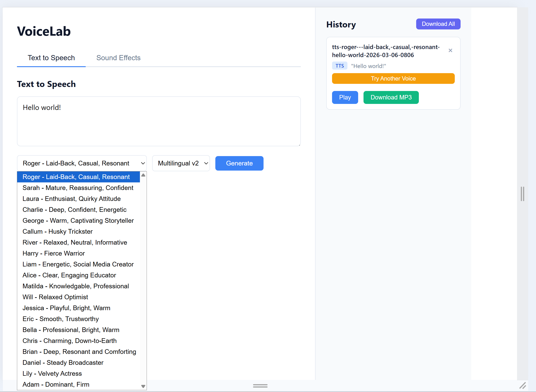This screenshot has width=536, height=392.
Task: Choose Brian - Deep, Resonant and Comforting
Action: [x=79, y=352]
